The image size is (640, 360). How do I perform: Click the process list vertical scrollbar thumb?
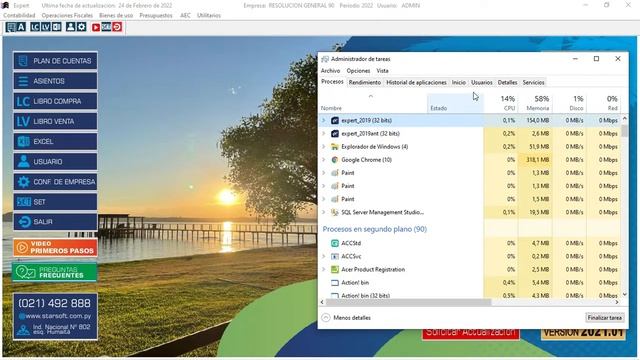coord(624,131)
